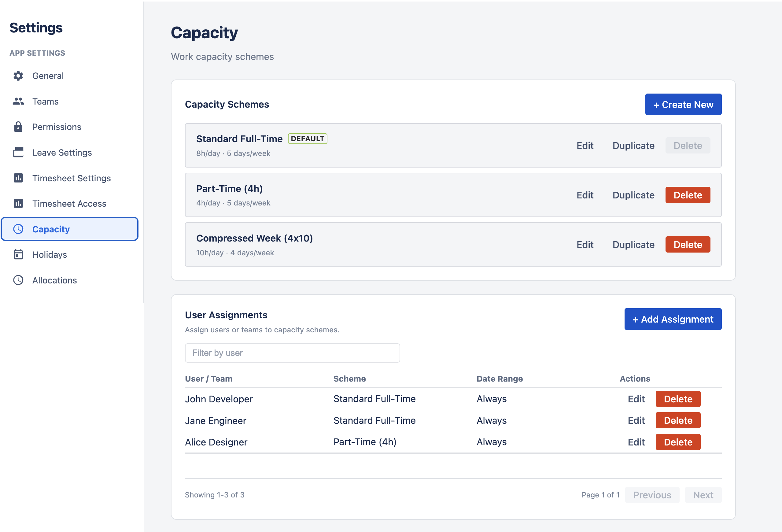The height and width of the screenshot is (532, 782).
Task: Open the Timesheet Settings chart icon
Action: coord(18,178)
